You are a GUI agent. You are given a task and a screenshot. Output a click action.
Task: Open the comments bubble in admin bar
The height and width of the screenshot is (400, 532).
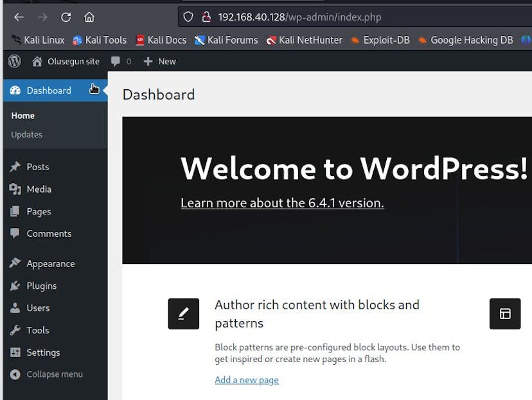pos(120,62)
